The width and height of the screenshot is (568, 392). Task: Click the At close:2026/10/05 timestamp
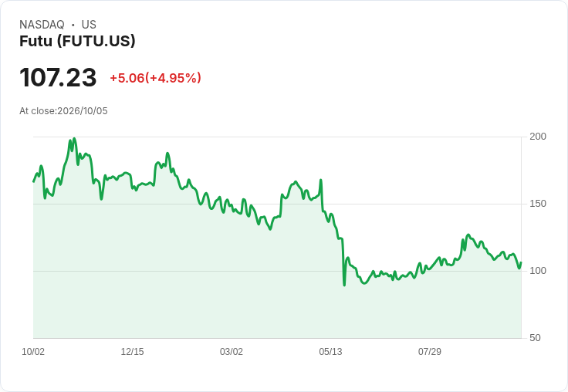pos(63,111)
